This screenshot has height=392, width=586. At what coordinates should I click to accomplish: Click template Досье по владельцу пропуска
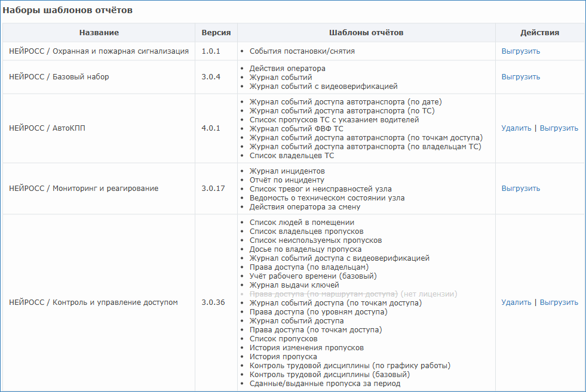(305, 249)
